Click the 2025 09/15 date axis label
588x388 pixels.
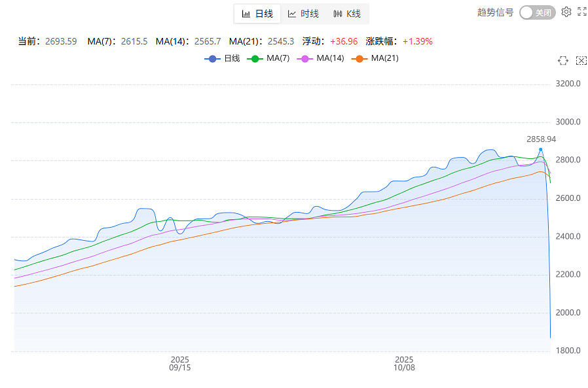[x=180, y=364]
